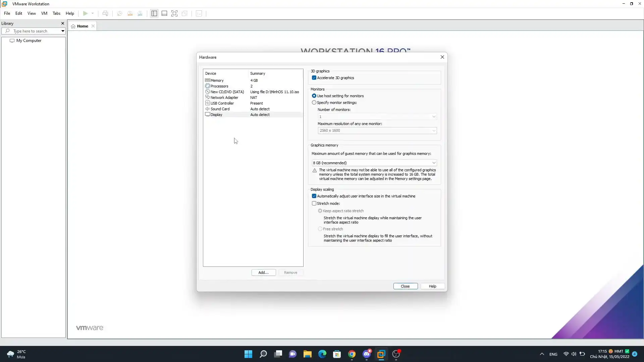The width and height of the screenshot is (644, 362).
Task: Open the graphics memory 8 GB dropdown
Action: click(374, 163)
